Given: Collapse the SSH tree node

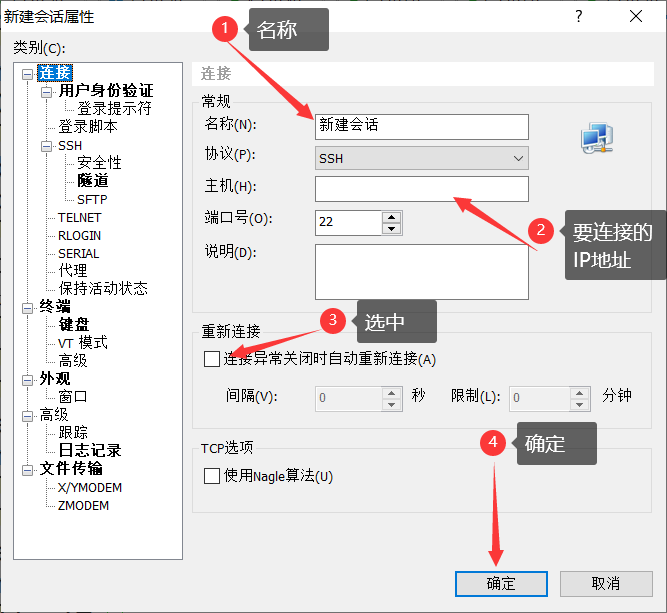Looking at the screenshot, I should (x=46, y=146).
